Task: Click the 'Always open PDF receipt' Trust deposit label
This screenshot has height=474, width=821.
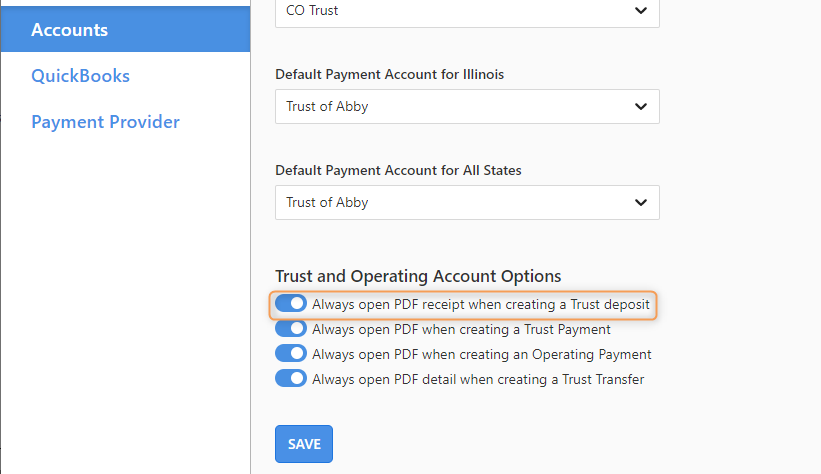Action: click(x=481, y=304)
